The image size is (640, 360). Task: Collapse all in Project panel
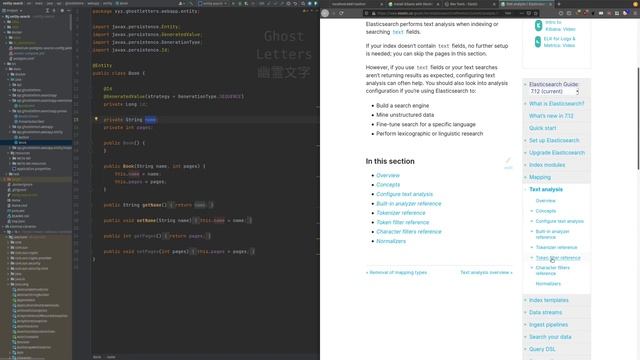pyautogui.click(x=54, y=10)
